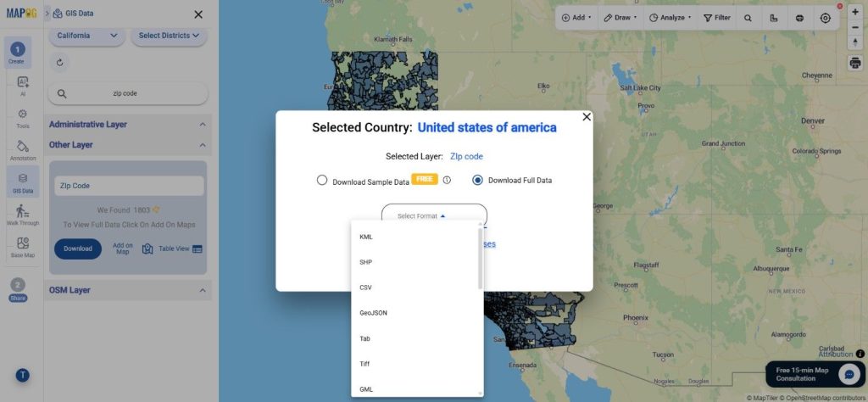The image size is (868, 402).
Task: Select Download Full Data radio button
Action: click(x=477, y=180)
